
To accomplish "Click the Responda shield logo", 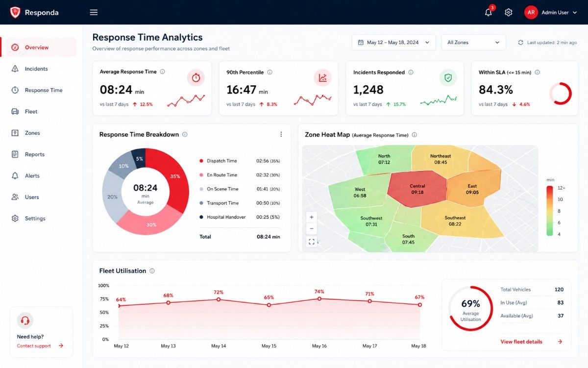I will [15, 12].
